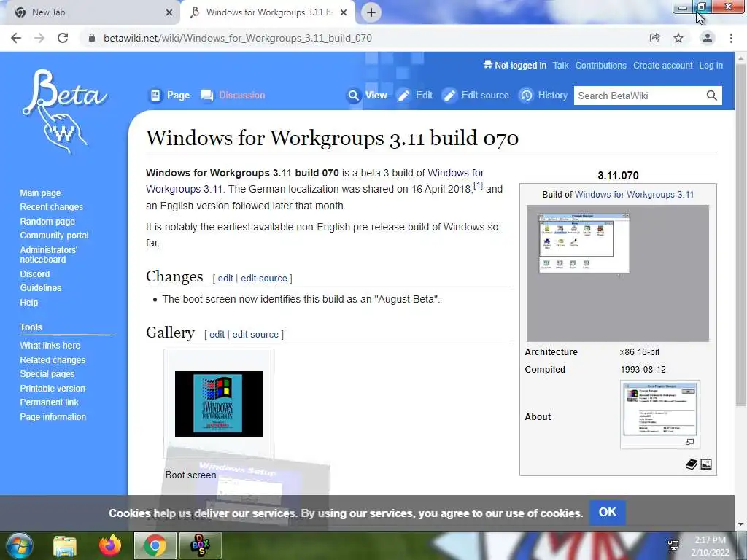
Task: Open Windows Start button
Action: (19, 545)
